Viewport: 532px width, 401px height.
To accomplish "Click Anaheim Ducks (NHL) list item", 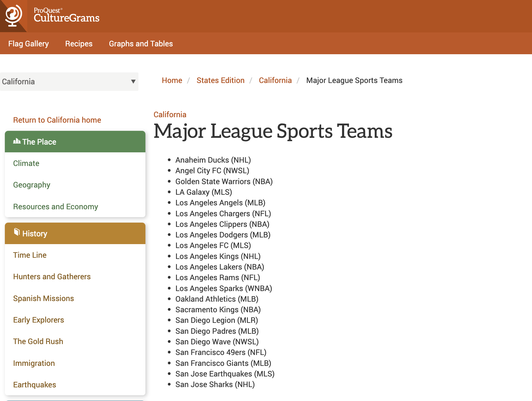I will pyautogui.click(x=213, y=160).
